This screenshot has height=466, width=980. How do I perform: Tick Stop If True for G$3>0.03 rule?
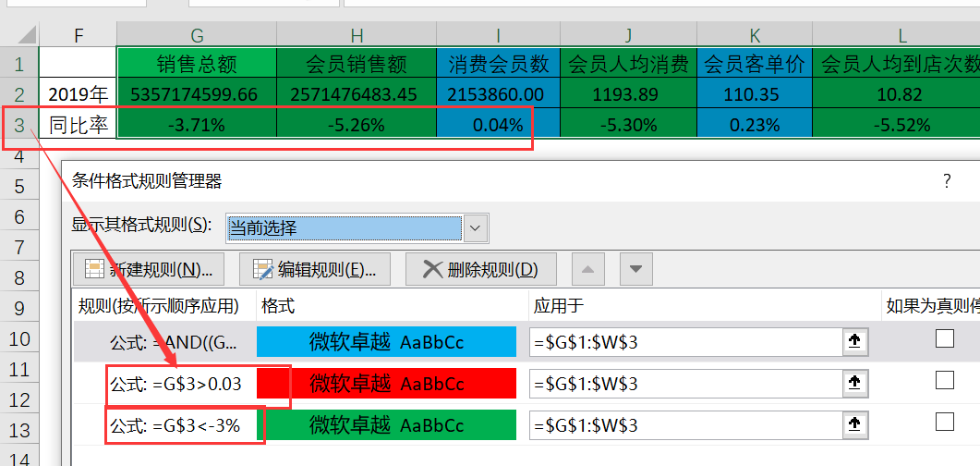pos(945,380)
